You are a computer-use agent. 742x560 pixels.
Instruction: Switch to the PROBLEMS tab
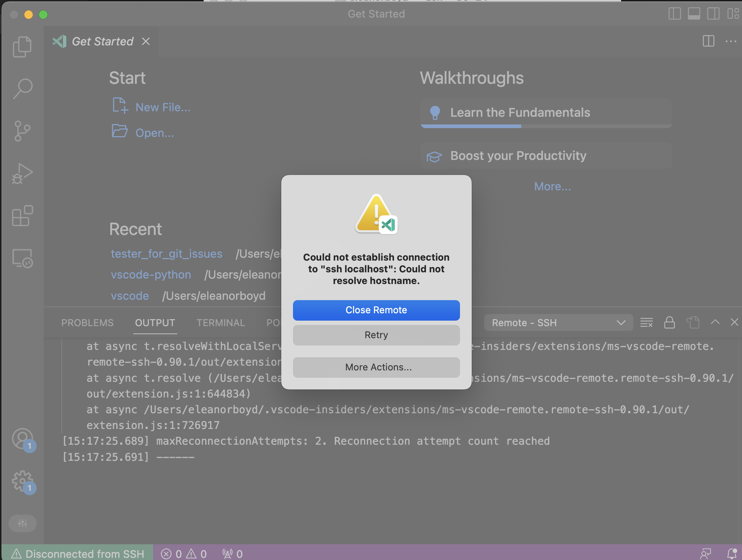(87, 322)
